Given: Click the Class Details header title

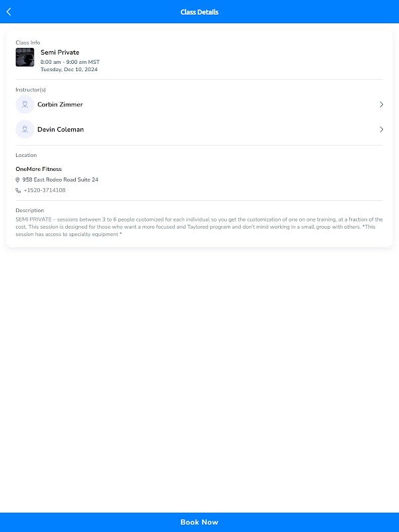Looking at the screenshot, I should pos(199,12).
